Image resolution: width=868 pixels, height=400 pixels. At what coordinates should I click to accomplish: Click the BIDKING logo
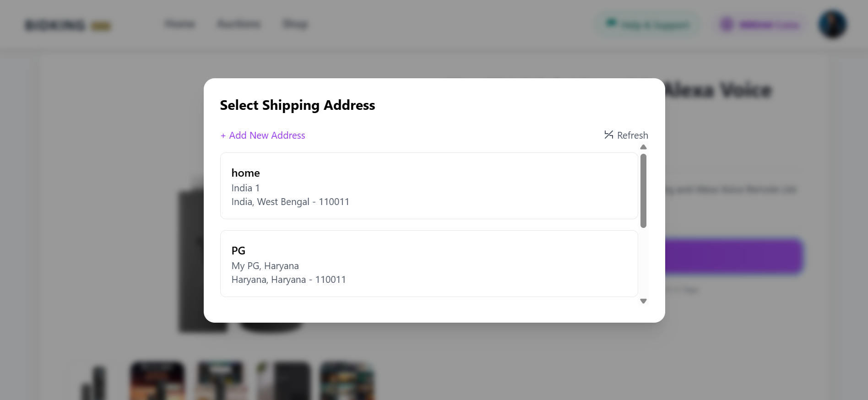tap(68, 25)
